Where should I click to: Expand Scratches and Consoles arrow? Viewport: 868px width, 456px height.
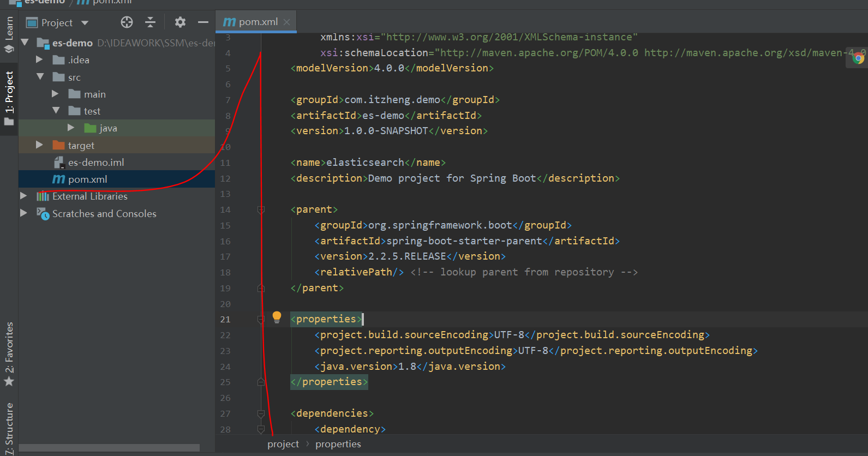tap(23, 213)
